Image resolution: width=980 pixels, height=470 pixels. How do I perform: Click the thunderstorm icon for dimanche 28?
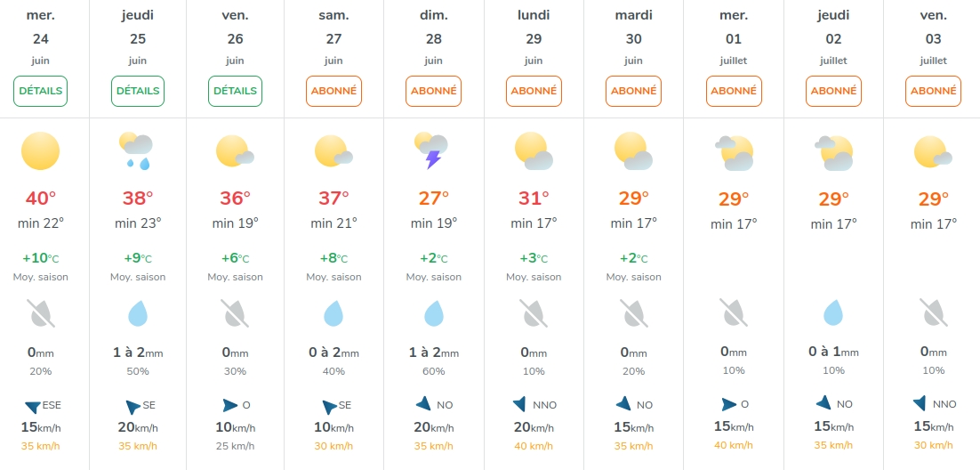click(x=431, y=150)
